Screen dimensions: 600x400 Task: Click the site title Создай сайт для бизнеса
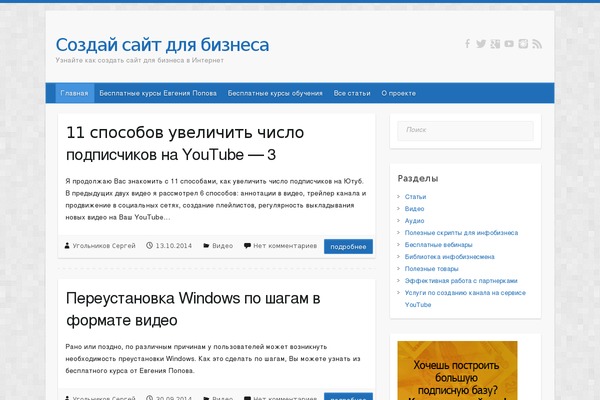tap(162, 45)
